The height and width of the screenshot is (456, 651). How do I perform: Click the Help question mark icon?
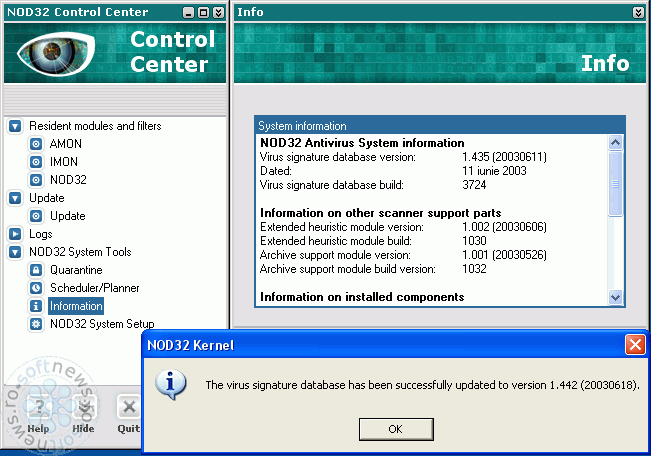coord(38,407)
